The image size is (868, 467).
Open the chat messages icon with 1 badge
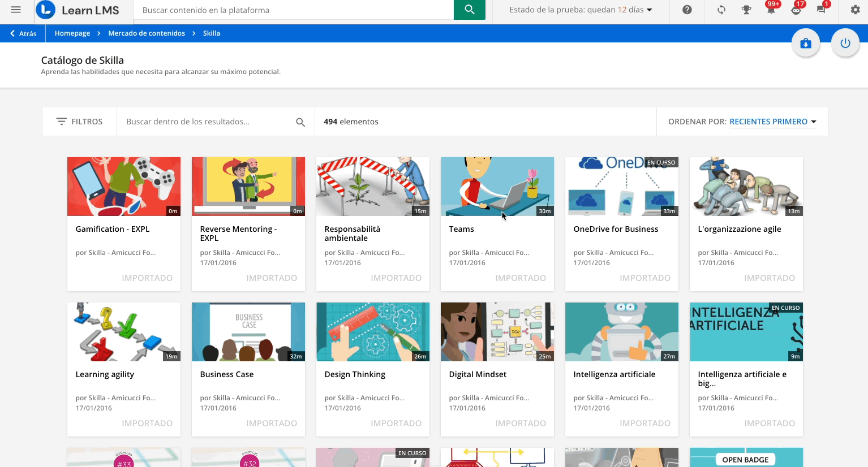(x=822, y=8)
